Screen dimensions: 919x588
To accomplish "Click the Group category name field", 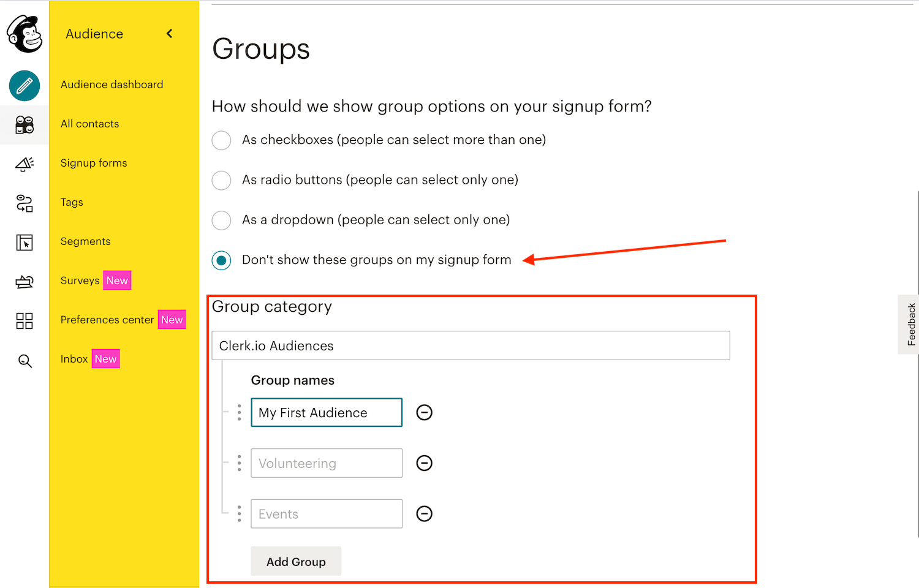I will point(471,346).
